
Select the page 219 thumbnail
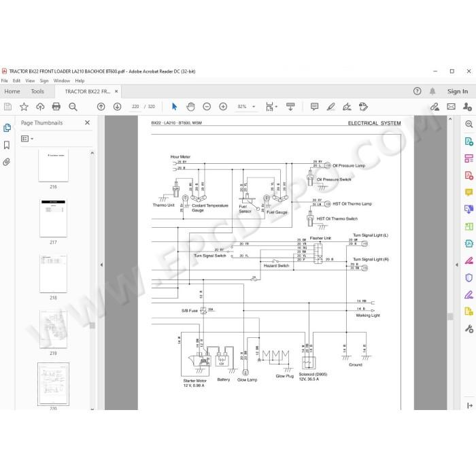[53, 329]
